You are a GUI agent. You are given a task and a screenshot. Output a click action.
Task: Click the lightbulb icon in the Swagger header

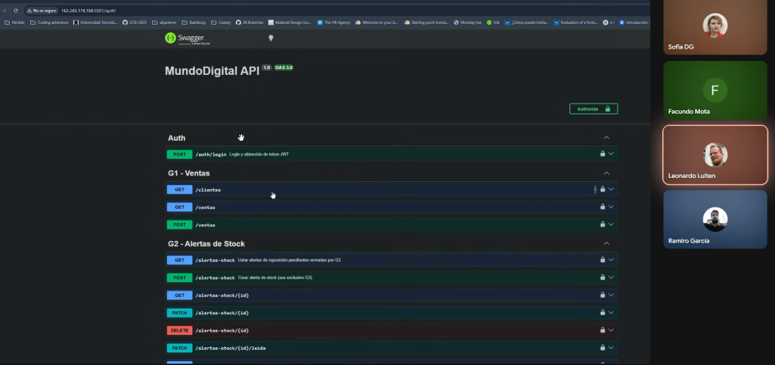[270, 38]
